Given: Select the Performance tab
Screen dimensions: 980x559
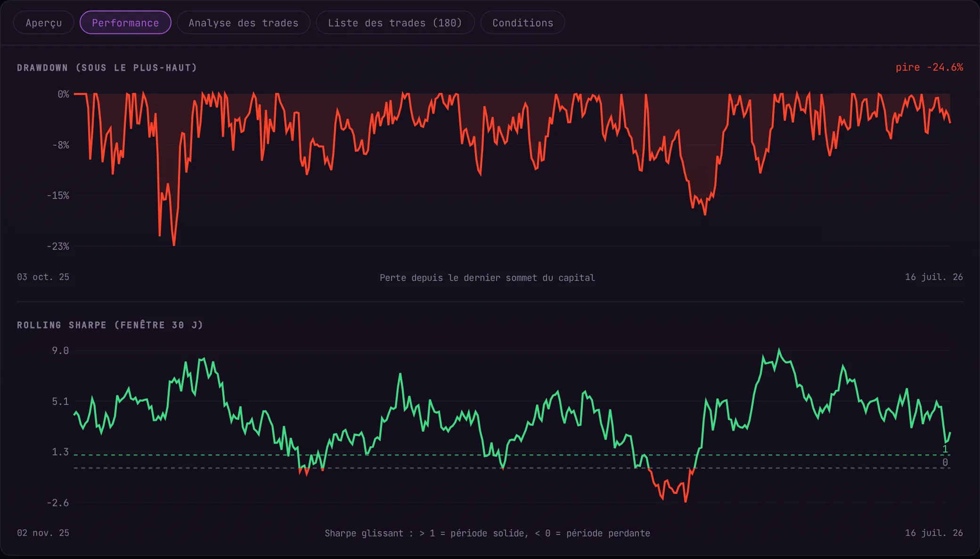Looking at the screenshot, I should [125, 23].
